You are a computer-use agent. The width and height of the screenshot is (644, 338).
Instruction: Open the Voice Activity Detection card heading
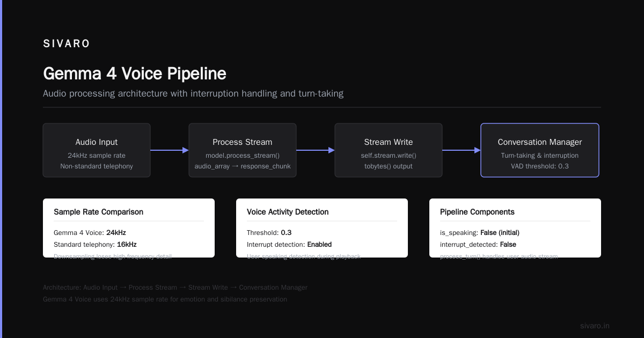coord(288,212)
